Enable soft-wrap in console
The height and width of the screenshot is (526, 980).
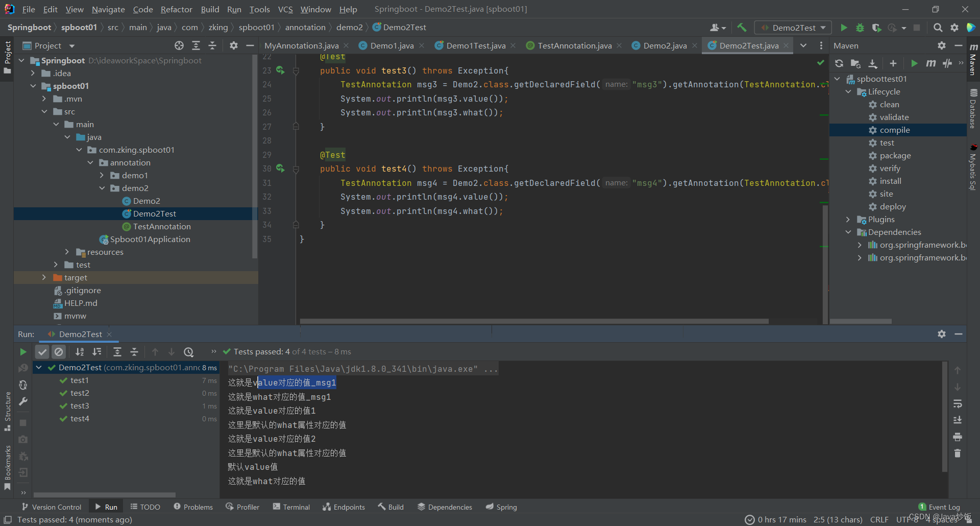click(x=958, y=404)
